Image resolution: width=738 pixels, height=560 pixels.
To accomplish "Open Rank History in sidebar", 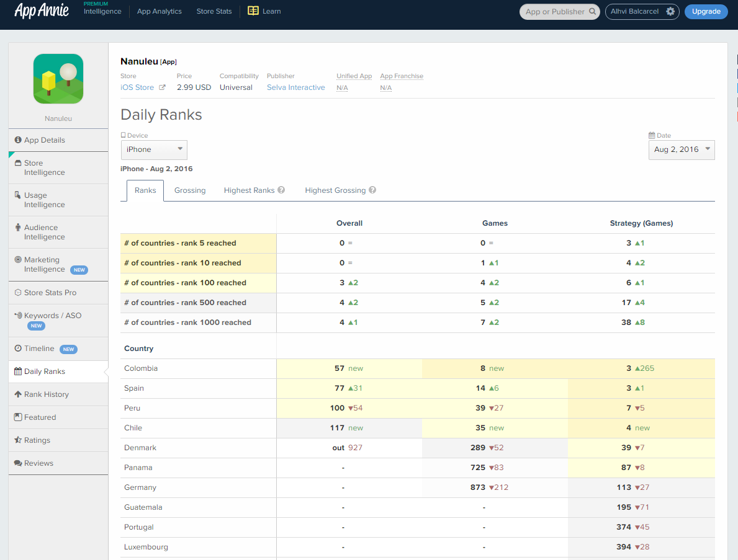I will (x=58, y=394).
